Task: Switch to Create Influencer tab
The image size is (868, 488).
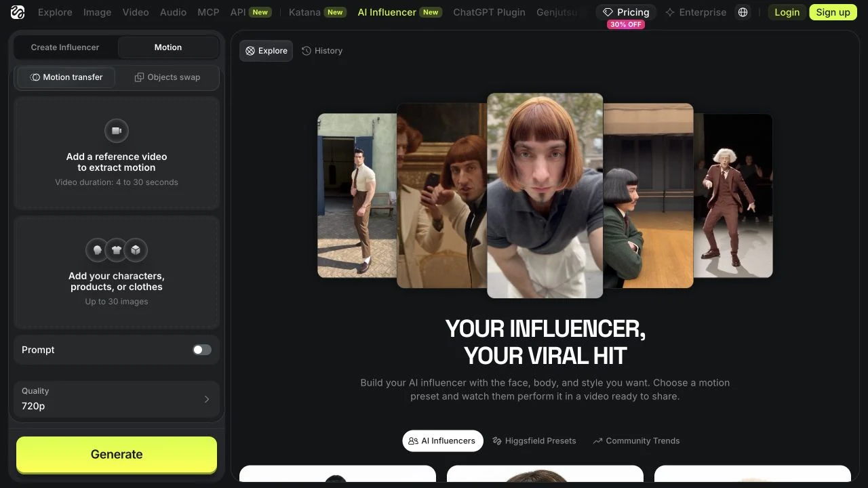Action: tap(65, 47)
